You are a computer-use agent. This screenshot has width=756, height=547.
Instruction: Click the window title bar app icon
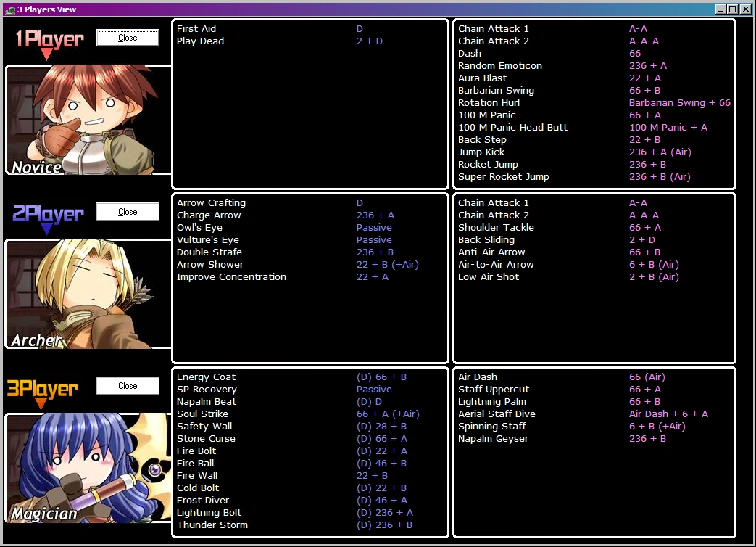tap(10, 9)
